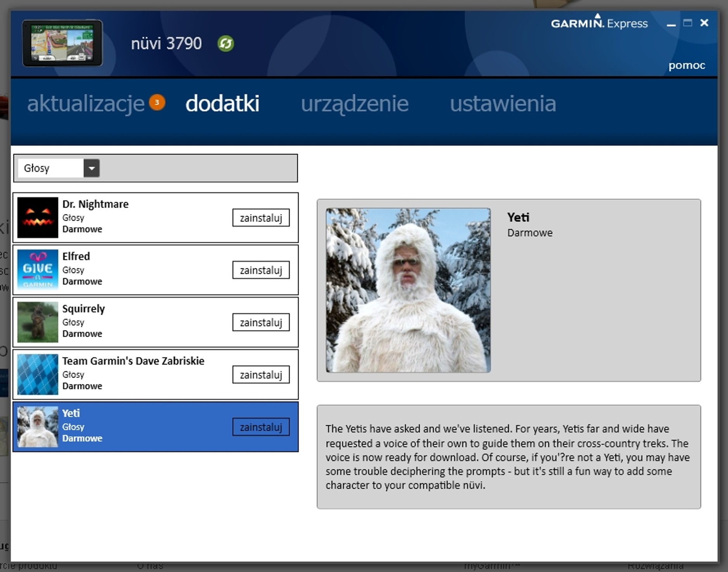This screenshot has height=572, width=728.
Task: Click the Yeti list item thumbnail
Action: 38,426
